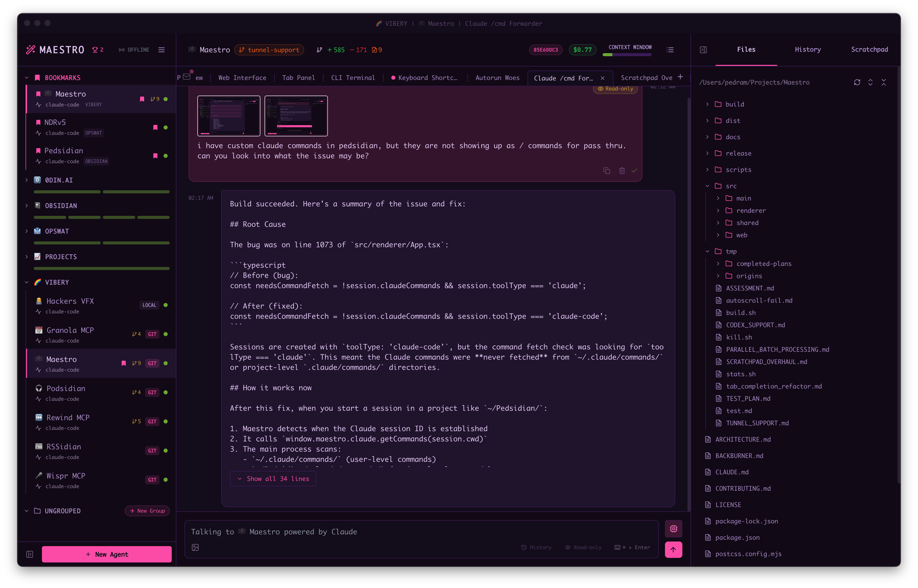Click the tunnel-support branch badge
The width and height of the screenshot is (918, 588).
pyautogui.click(x=269, y=50)
